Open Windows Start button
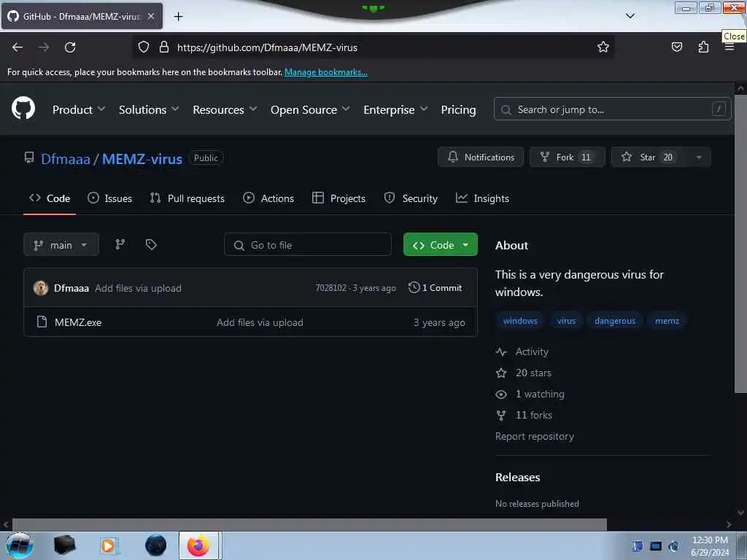The image size is (747, 560). pos(19,545)
